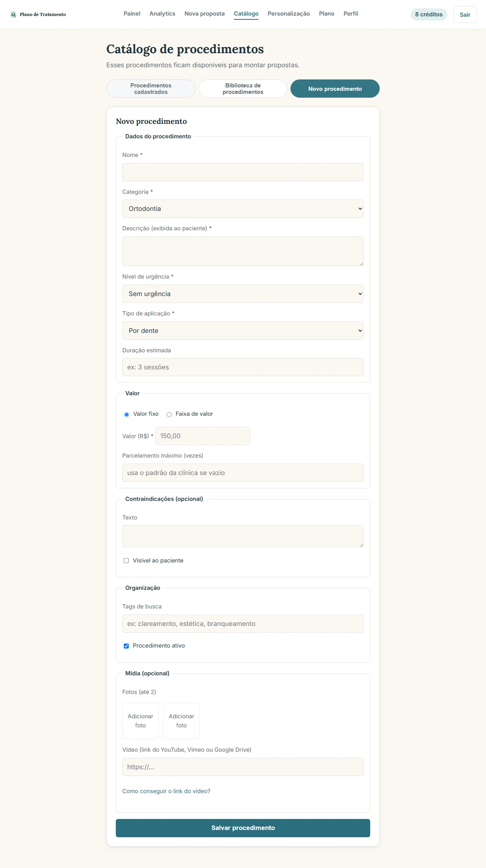
Task: Click the Valor (R$) input field
Action: pyautogui.click(x=203, y=436)
